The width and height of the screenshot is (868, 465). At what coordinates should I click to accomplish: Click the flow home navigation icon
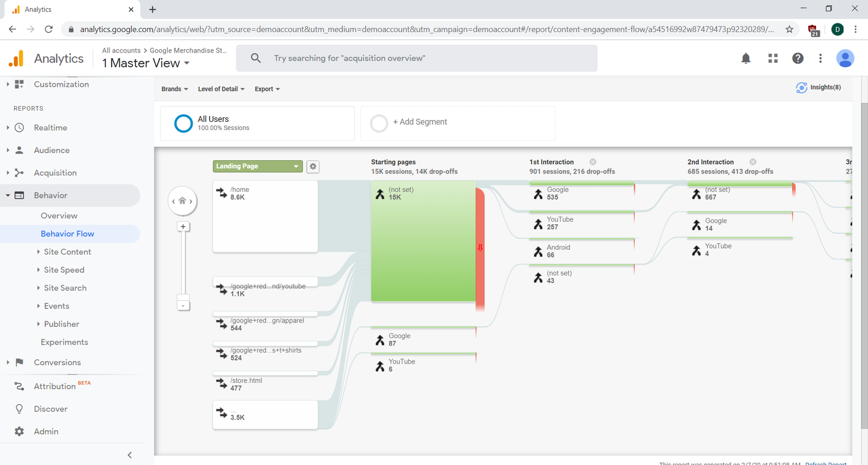pyautogui.click(x=182, y=201)
